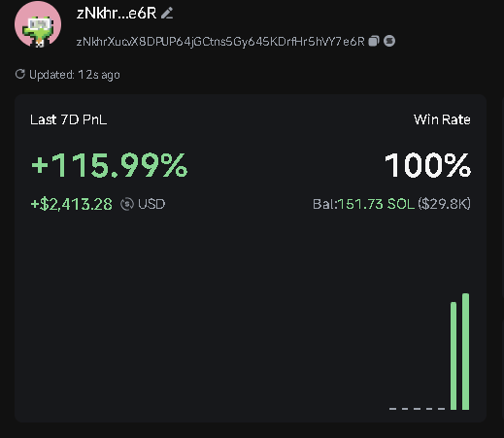Click the Updated 12s ago text
Image resolution: width=504 pixels, height=438 pixels.
pyautogui.click(x=75, y=75)
